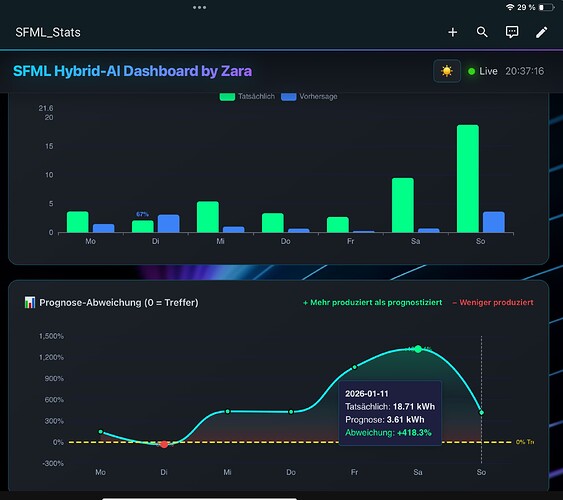
Task: Select the green Tatsächlich bar for Do
Action: (273, 223)
